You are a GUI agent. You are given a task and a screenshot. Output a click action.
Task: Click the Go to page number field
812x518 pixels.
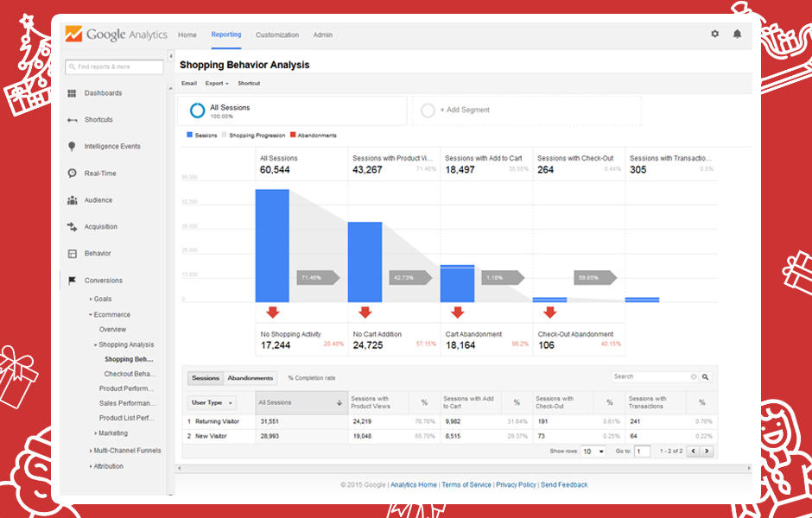click(x=642, y=452)
